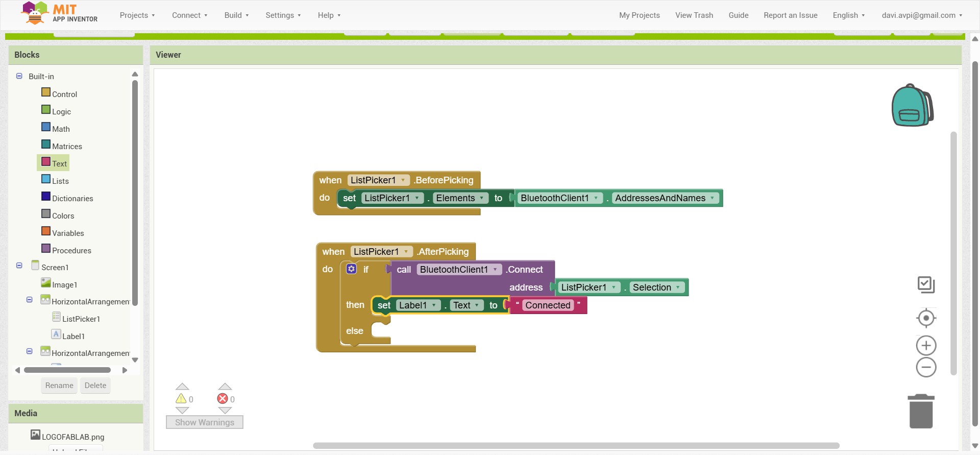Screen dimensions: 980x455
Task: Open the Selection property dropdown
Action: point(656,288)
